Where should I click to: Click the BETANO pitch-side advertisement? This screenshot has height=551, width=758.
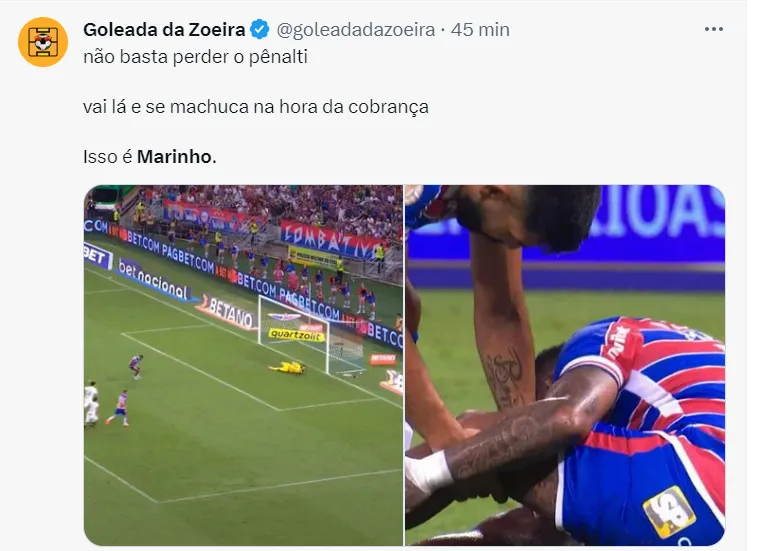coord(229,313)
